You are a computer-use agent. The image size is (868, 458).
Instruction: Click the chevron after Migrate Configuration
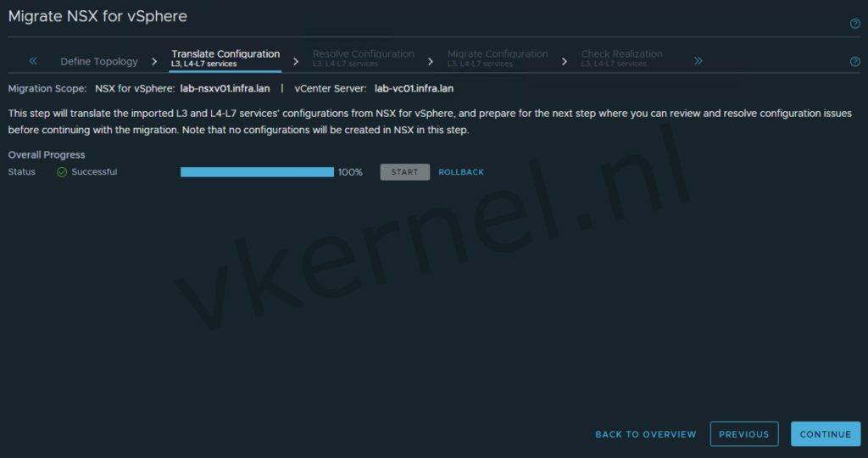(564, 61)
